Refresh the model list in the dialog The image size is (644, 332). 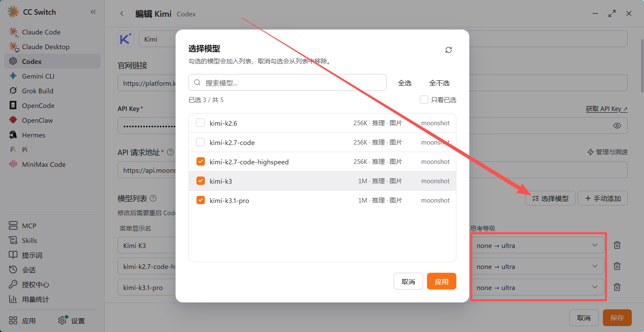pyautogui.click(x=449, y=50)
